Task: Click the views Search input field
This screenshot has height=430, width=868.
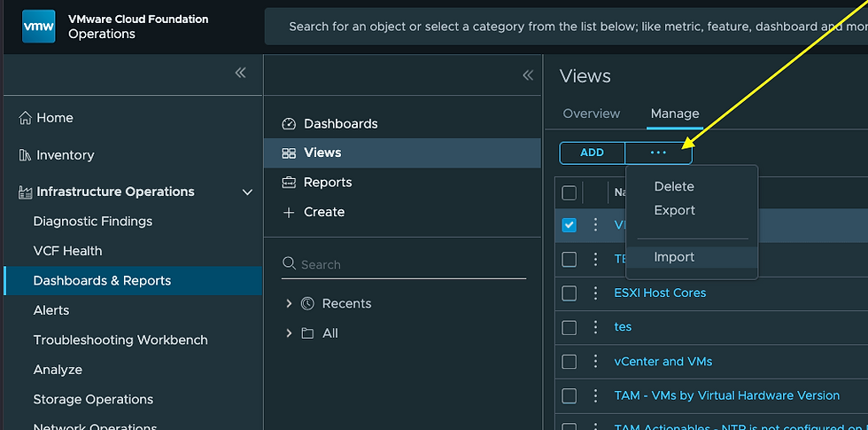Action: point(407,264)
